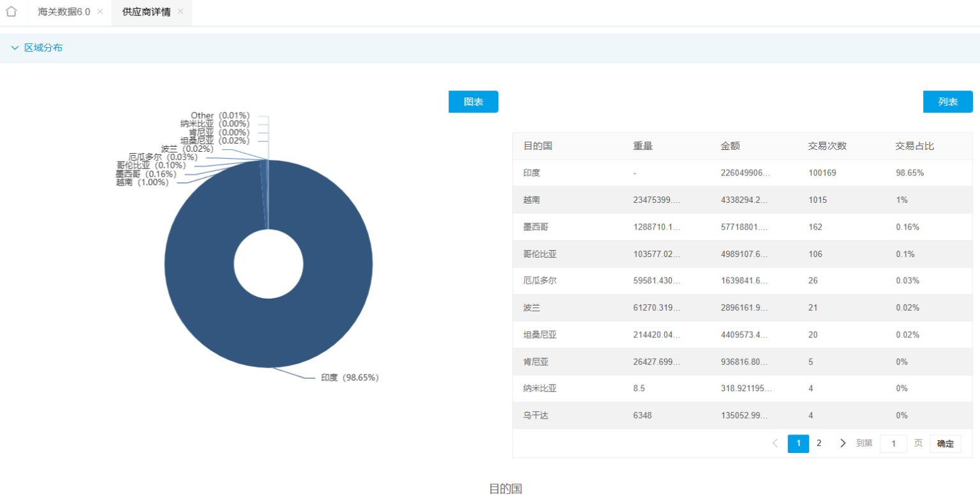Show the 列表 list view
This screenshot has width=980, height=497.
coord(948,101)
